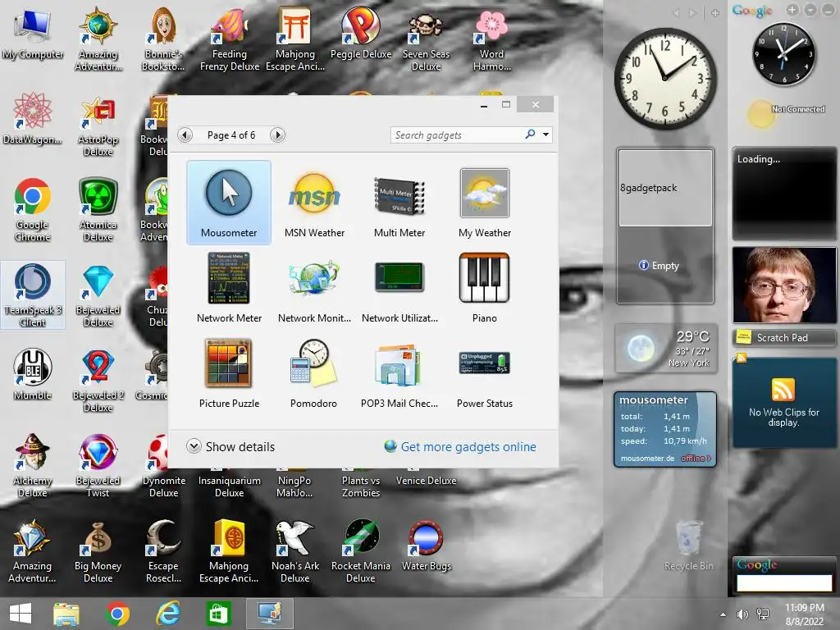The image size is (840, 630).
Task: Open the Windows Start button
Action: click(21, 614)
